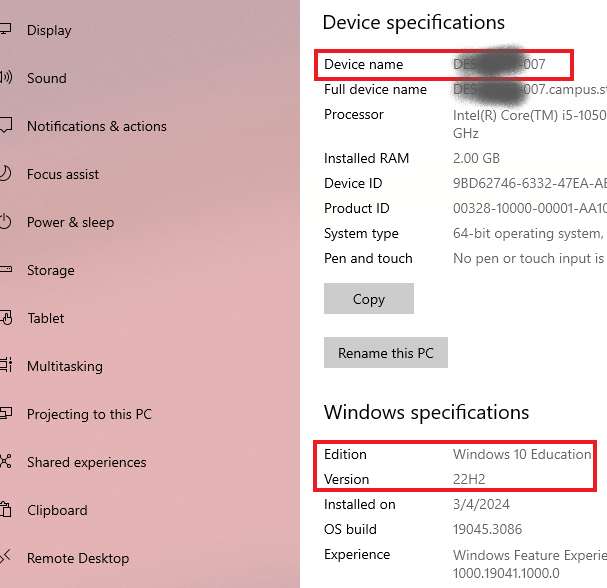Click the OS build value 19045.3086

point(488,529)
